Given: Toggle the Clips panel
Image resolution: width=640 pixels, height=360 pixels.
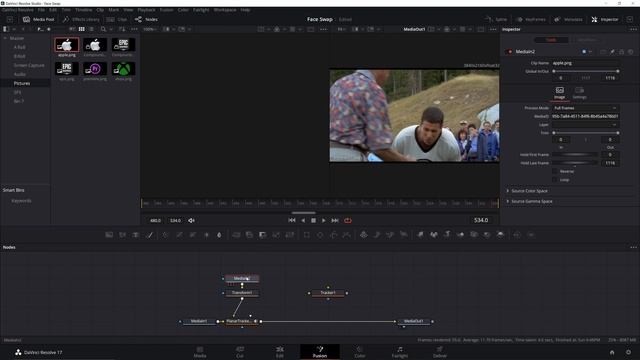Looking at the screenshot, I should tap(117, 19).
